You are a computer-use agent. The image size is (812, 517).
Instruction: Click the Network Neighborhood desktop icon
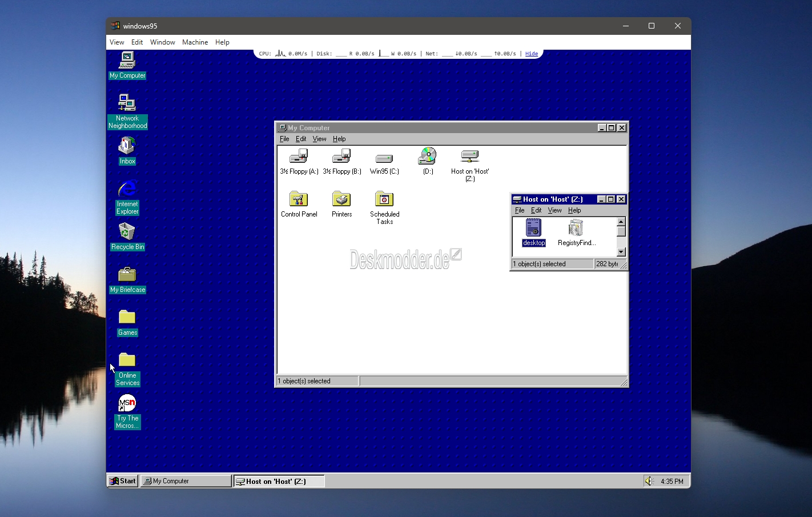click(x=127, y=103)
